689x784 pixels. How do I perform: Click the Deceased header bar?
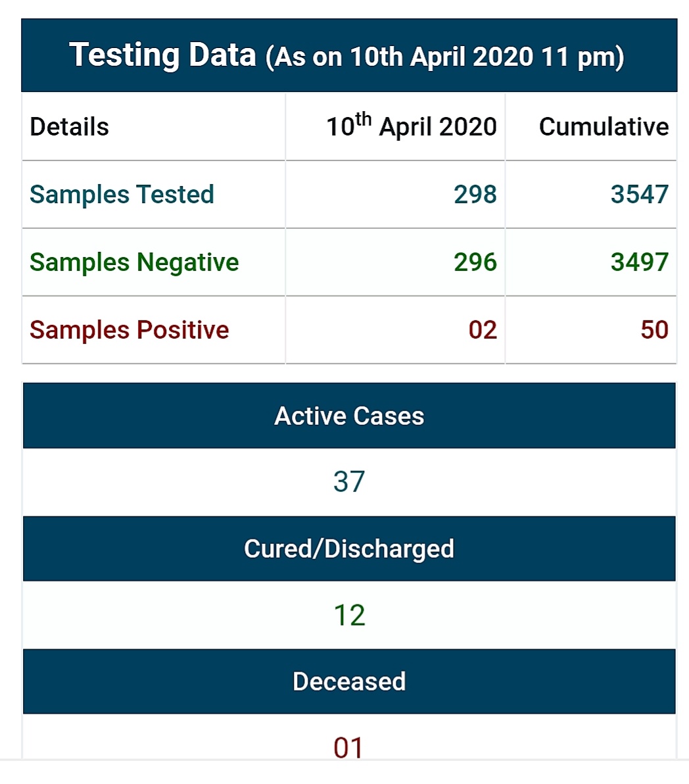pyautogui.click(x=348, y=681)
